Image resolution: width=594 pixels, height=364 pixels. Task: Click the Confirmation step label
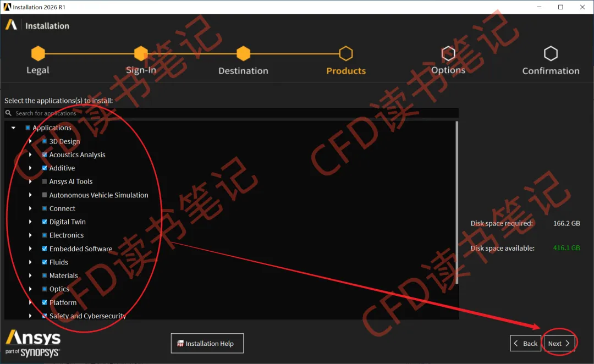coord(551,71)
